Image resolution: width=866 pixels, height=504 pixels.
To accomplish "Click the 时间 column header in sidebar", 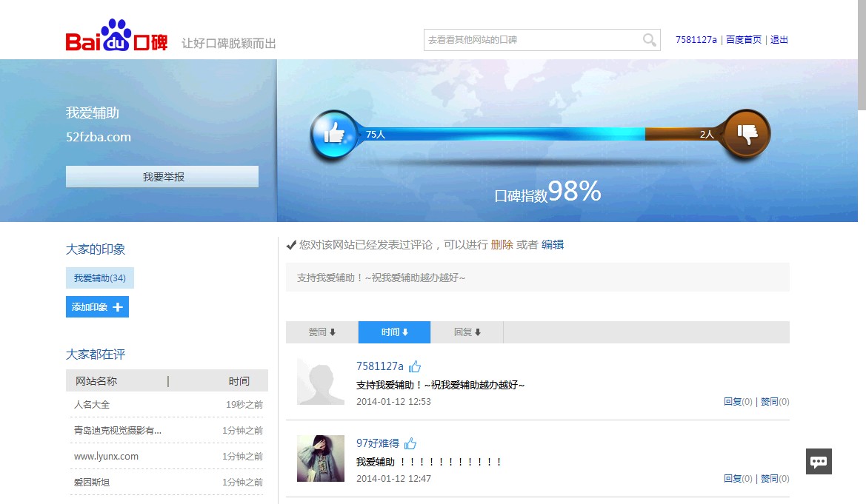I will coord(239,381).
